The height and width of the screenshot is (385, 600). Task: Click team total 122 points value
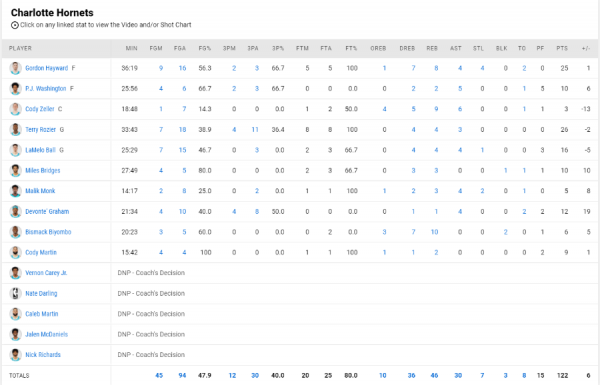562,376
